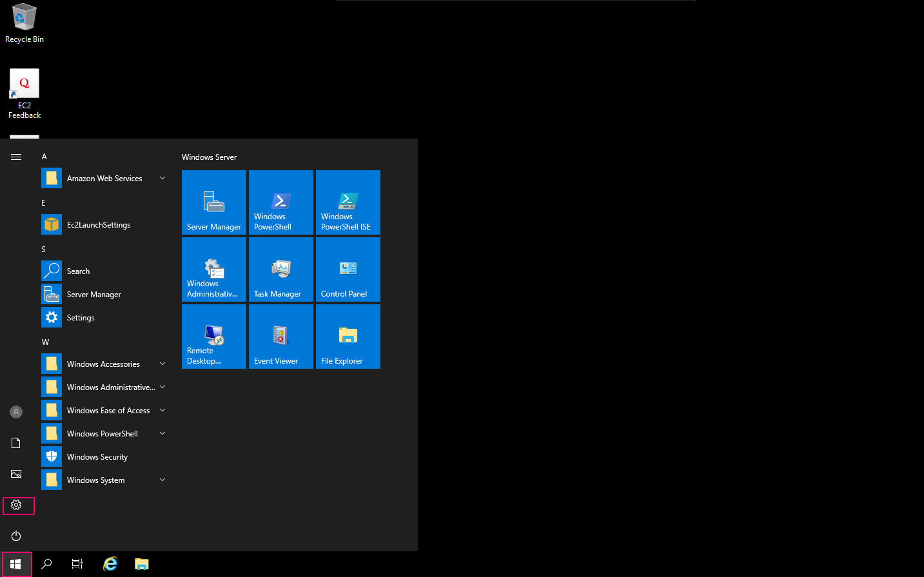Viewport: 924px width, 577px height.
Task: Expand the Windows Accessories folder chevron
Action: (162, 364)
